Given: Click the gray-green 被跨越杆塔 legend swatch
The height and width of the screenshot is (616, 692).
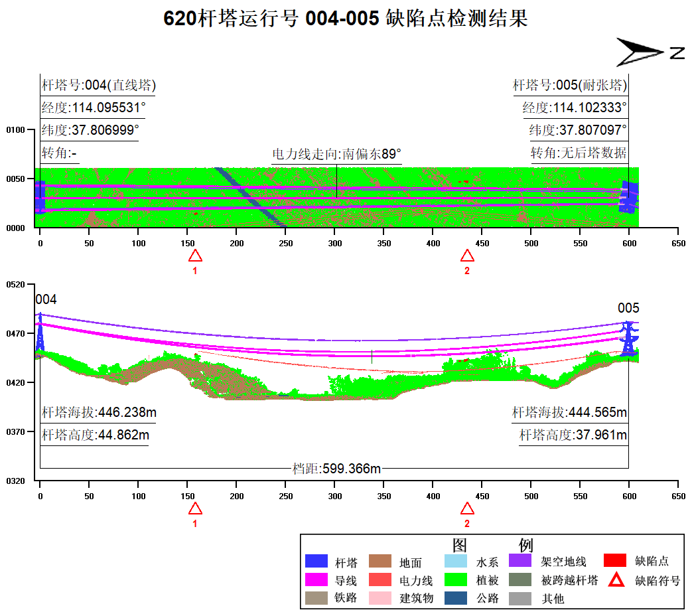Looking at the screenshot, I should click(x=520, y=579).
